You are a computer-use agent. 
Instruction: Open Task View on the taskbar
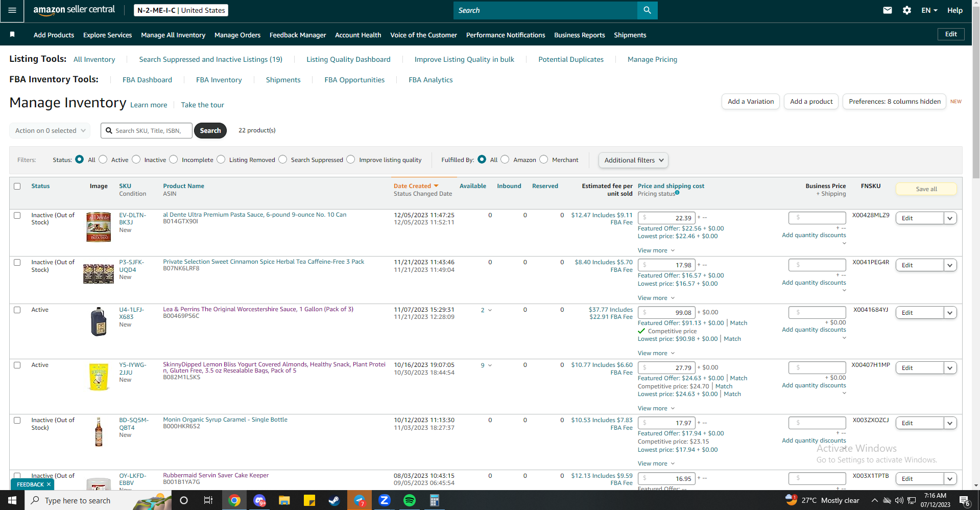[208, 500]
